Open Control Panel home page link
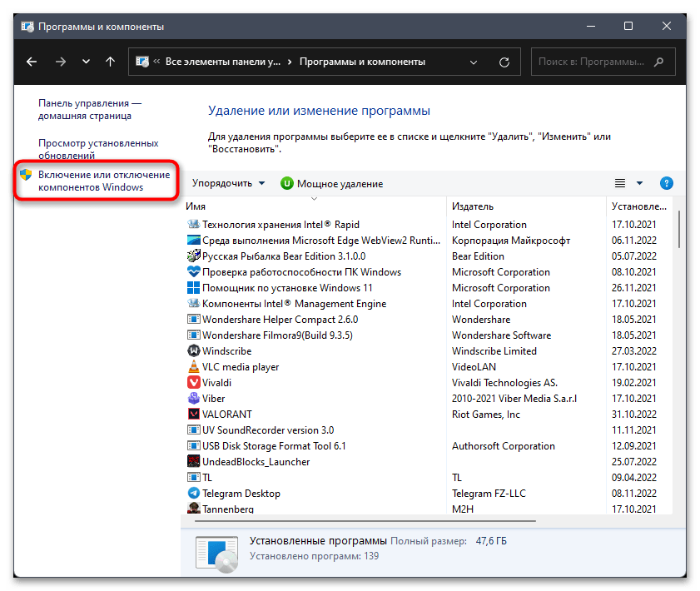 (x=90, y=109)
